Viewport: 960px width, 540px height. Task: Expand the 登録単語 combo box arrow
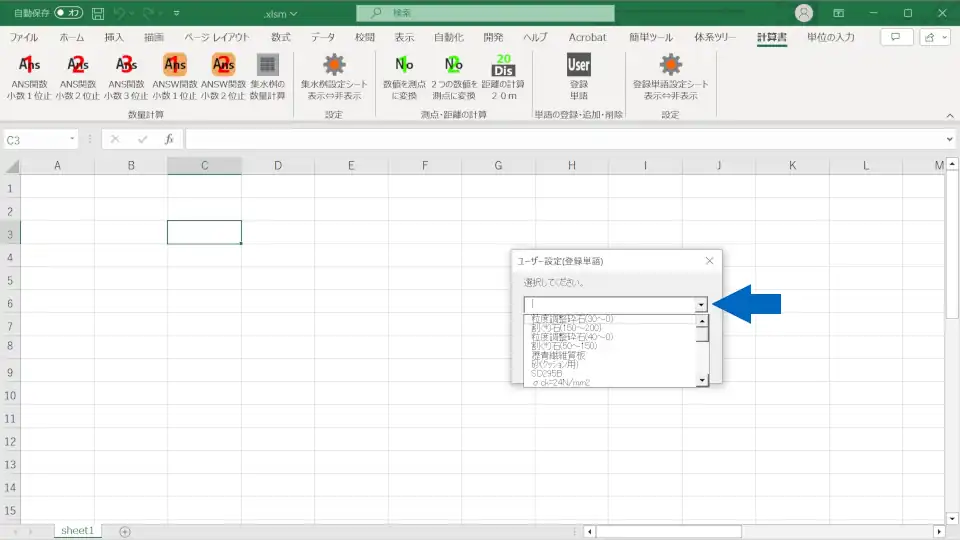pos(701,304)
